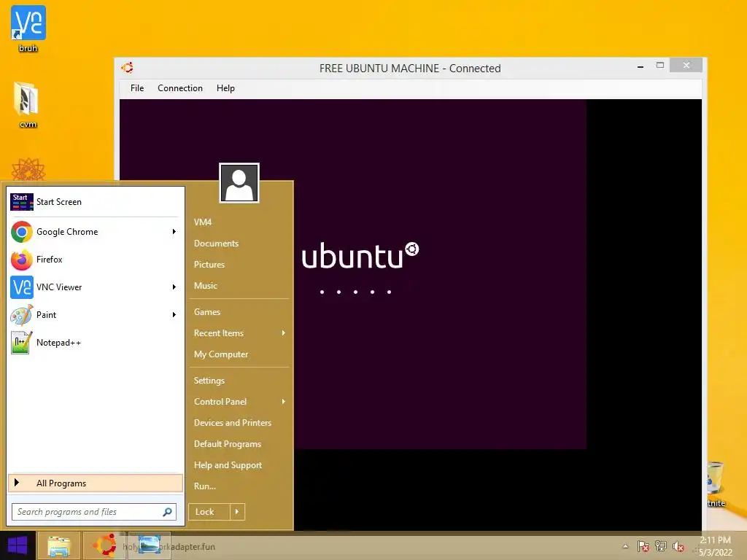Screen dimensions: 747x560
Task: Click the muted volume tray icon
Action: coord(678,546)
